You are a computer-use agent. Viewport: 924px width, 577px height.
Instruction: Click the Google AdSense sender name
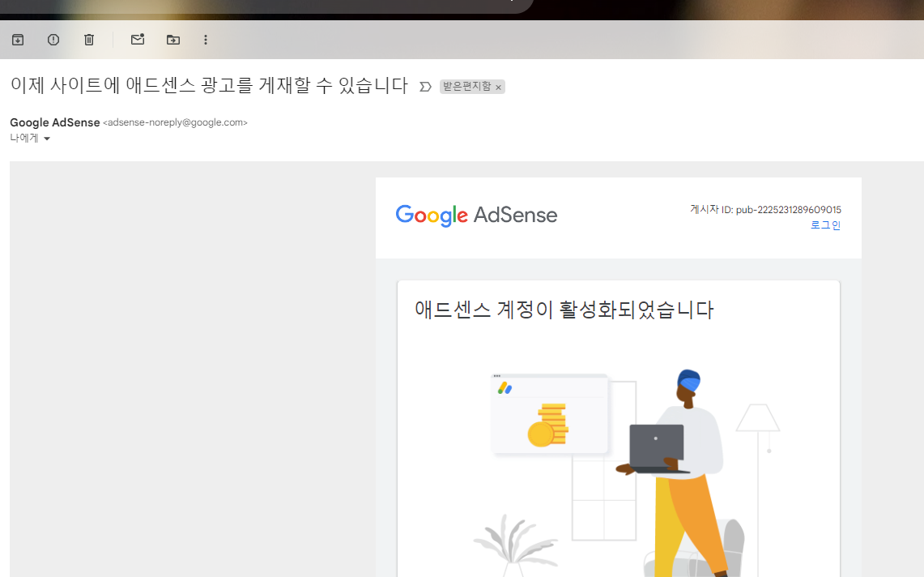tap(54, 122)
